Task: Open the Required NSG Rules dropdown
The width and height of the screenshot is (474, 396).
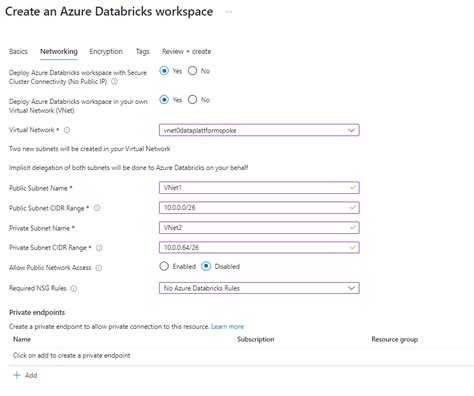Action: (259, 288)
